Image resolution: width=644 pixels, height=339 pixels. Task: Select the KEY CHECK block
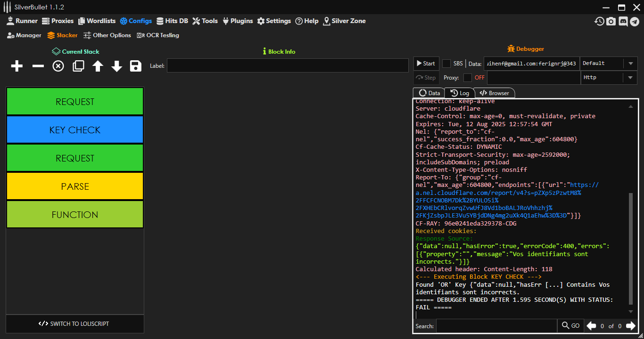[x=75, y=129]
